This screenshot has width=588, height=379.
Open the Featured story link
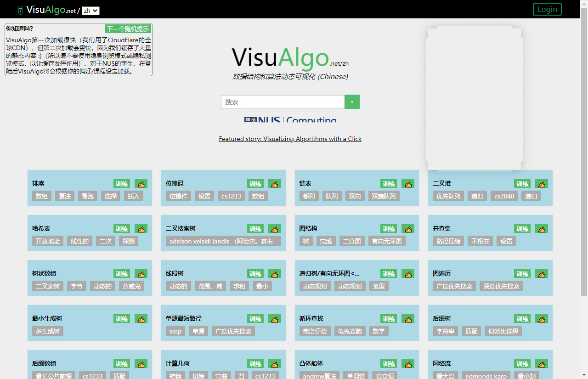click(x=290, y=139)
